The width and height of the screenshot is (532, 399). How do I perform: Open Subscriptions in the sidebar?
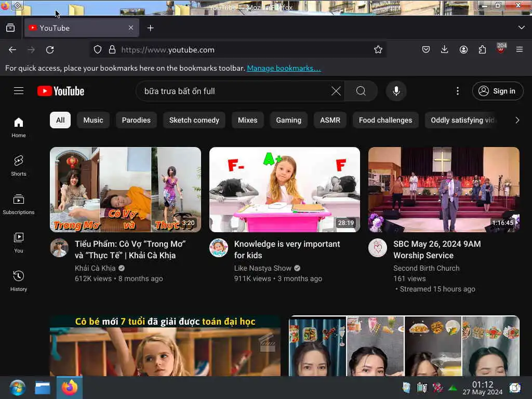(19, 204)
